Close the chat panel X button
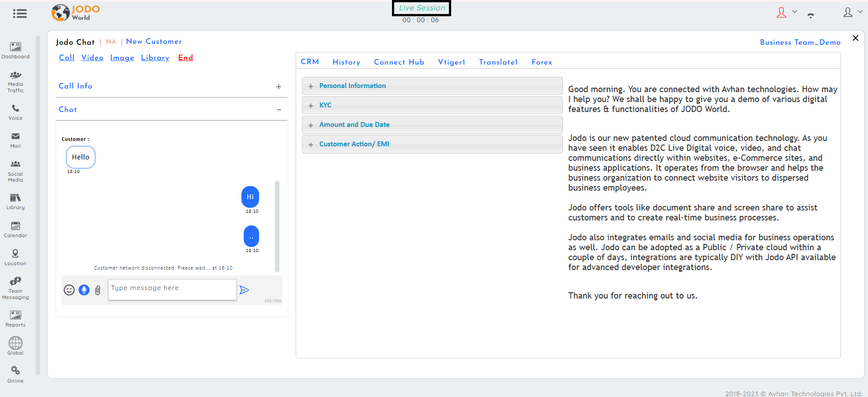Image resolution: width=868 pixels, height=397 pixels. [x=855, y=38]
